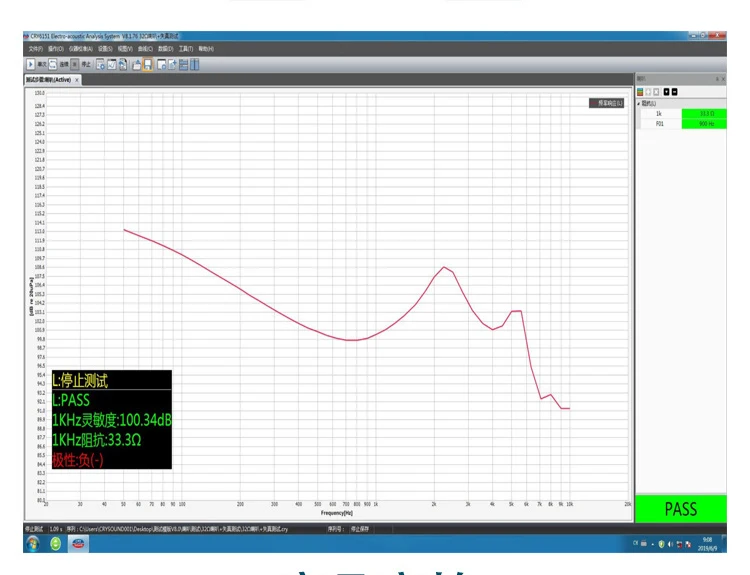
Task: Open the 视图(V) menu
Action: point(125,49)
